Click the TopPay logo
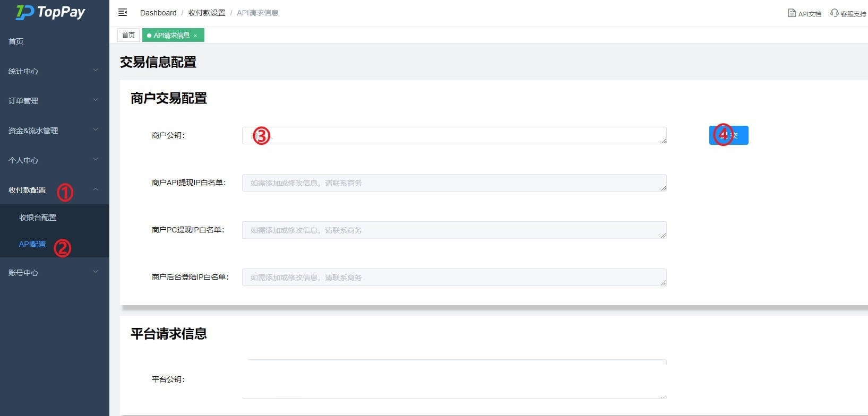 [50, 12]
